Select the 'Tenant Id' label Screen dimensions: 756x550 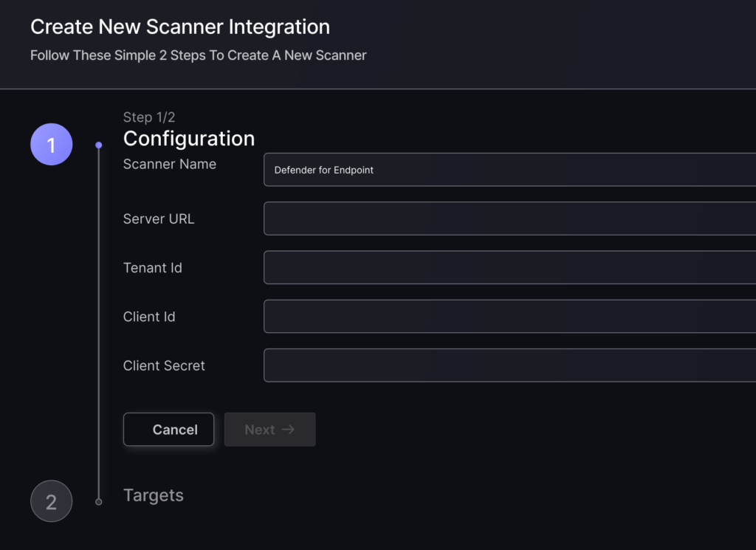click(153, 267)
